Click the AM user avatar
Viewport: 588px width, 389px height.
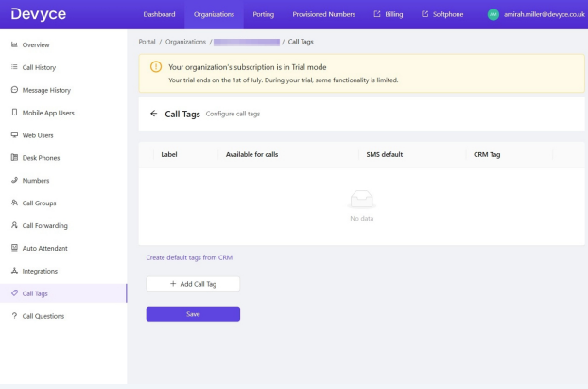pyautogui.click(x=493, y=14)
